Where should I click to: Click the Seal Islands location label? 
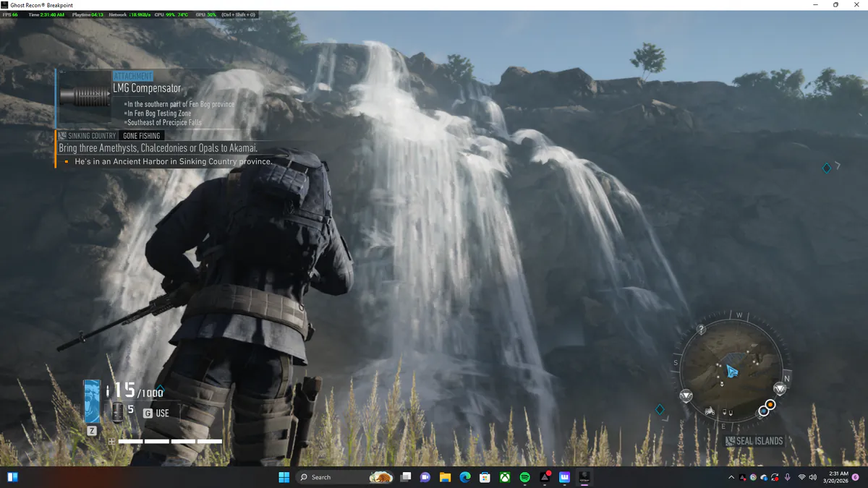pos(754,440)
